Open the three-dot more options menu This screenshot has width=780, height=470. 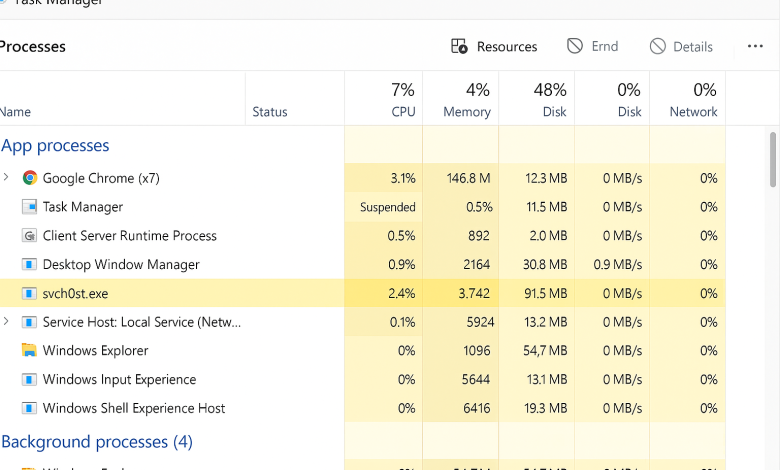click(x=755, y=46)
